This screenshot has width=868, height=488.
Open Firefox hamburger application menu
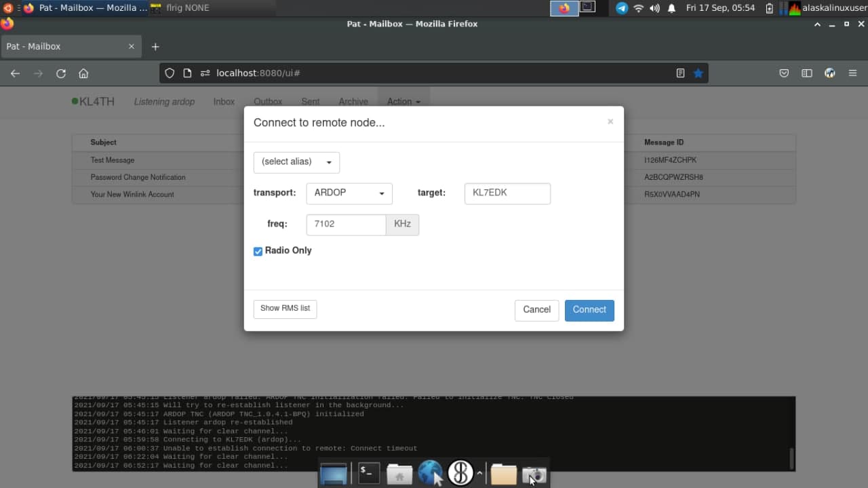coord(853,73)
